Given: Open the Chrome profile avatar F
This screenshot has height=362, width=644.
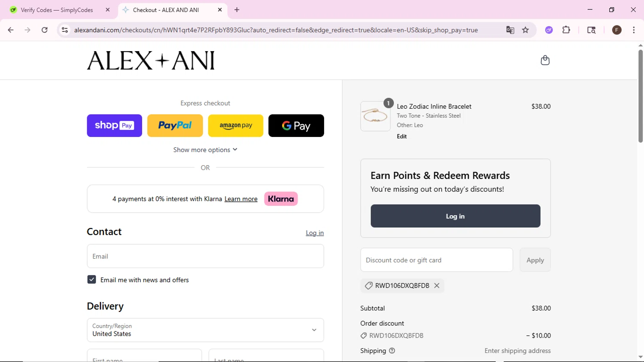Looking at the screenshot, I should pyautogui.click(x=617, y=30).
